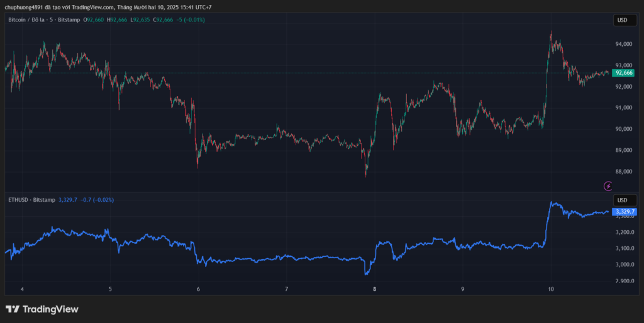Click the 90,000 price axis label
This screenshot has width=644, height=323.
pyautogui.click(x=623, y=129)
